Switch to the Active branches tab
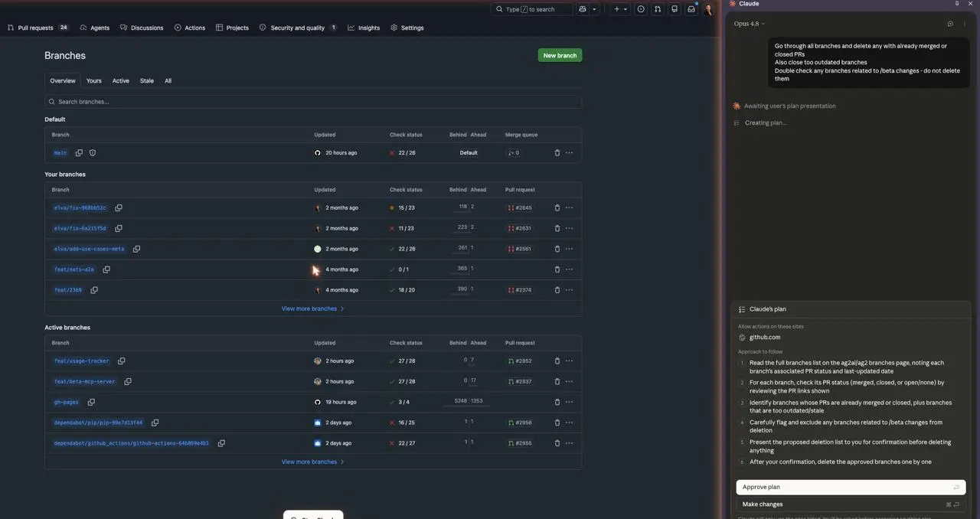 tap(121, 80)
